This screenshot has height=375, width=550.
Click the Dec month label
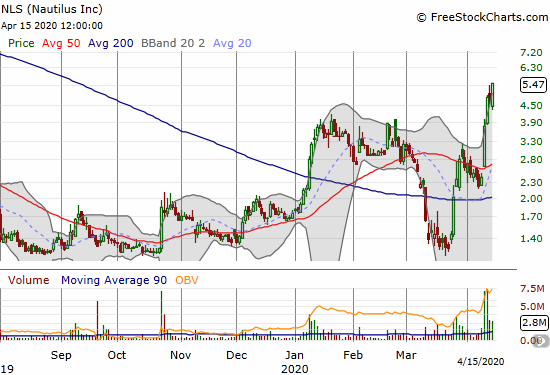tap(236, 355)
